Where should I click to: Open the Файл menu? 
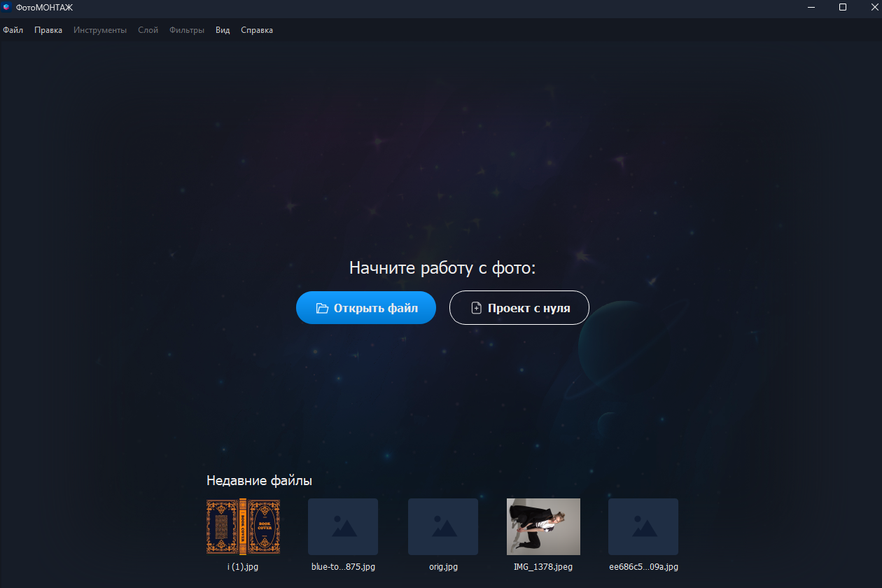click(x=13, y=30)
